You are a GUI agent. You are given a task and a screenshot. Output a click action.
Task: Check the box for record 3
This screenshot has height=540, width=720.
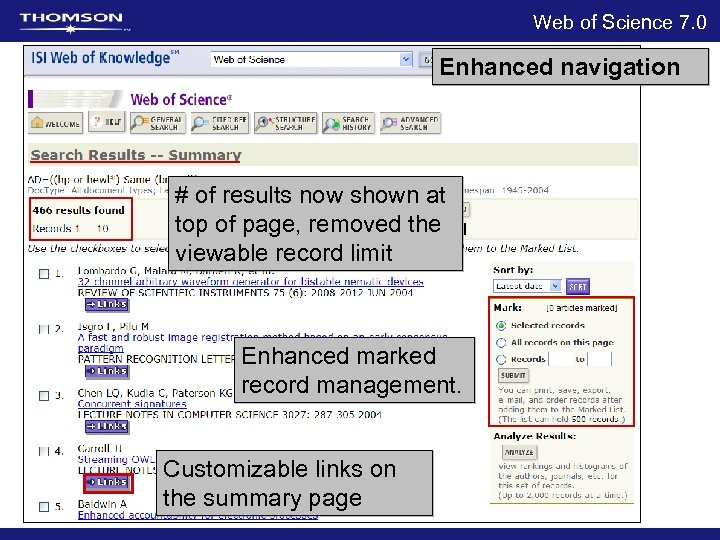click(x=44, y=396)
